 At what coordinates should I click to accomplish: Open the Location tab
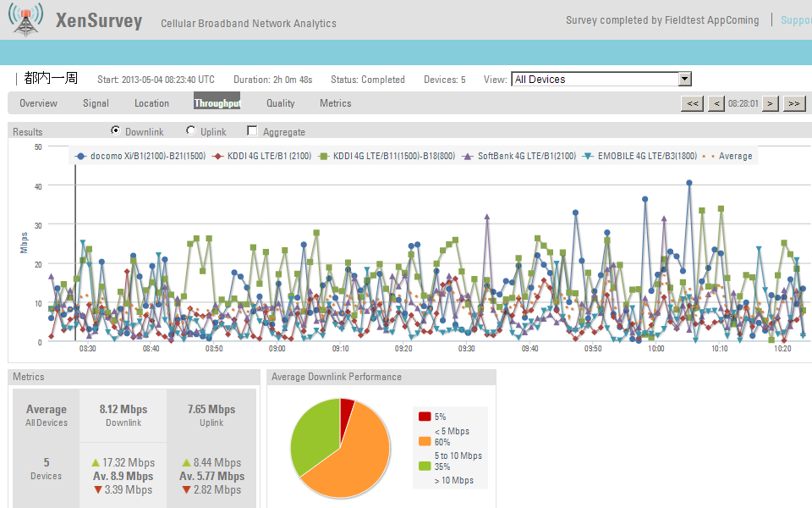151,103
